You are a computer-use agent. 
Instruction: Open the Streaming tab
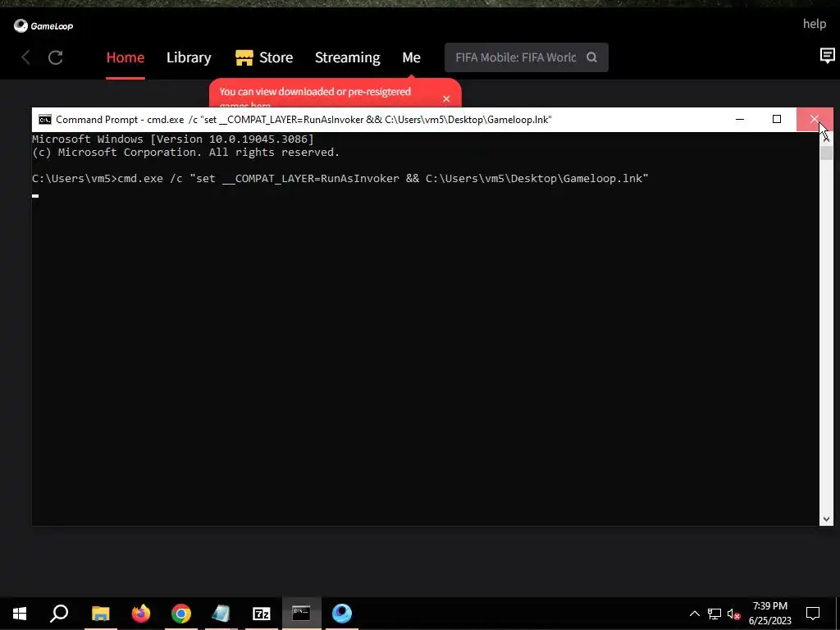click(347, 57)
